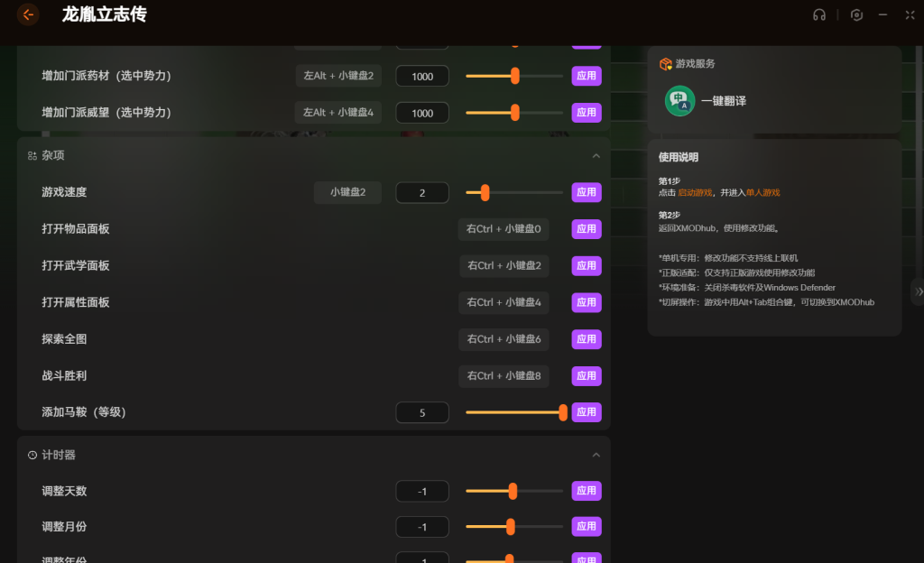Click 增加门派威望 value input field
Screen dimensions: 924x563
point(422,113)
